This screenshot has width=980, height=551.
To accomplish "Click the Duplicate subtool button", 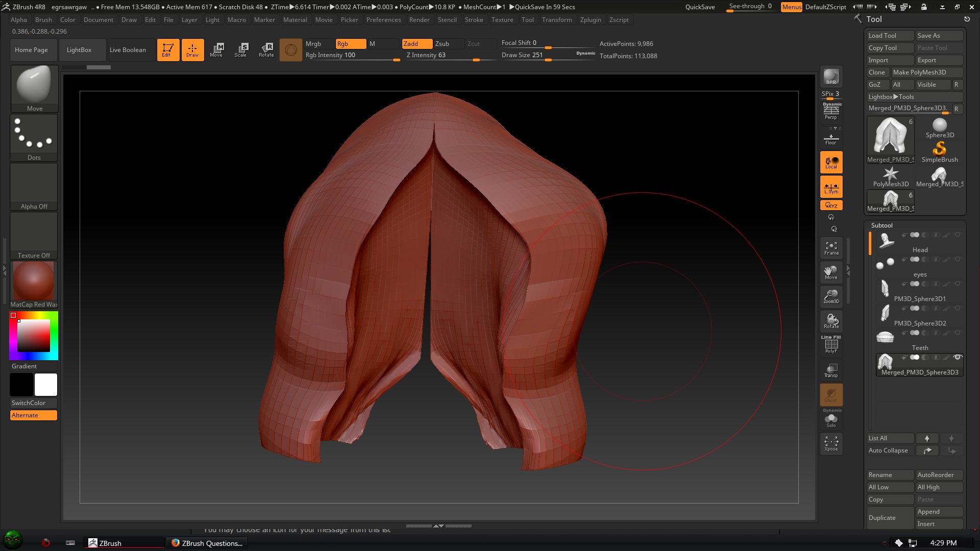I will [890, 517].
